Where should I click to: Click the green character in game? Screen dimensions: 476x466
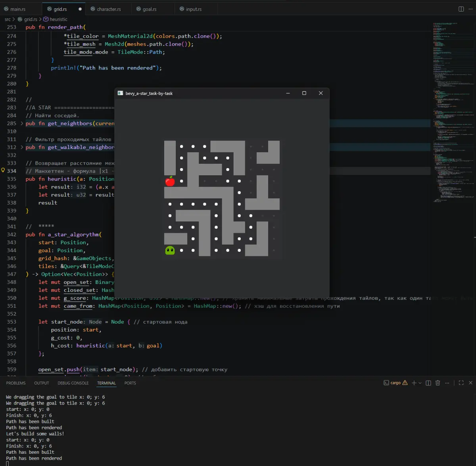click(170, 250)
